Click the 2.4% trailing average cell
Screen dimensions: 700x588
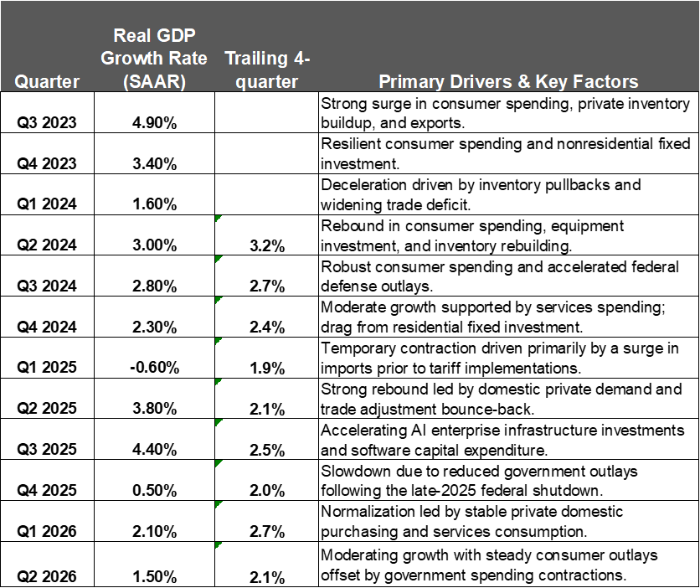tap(266, 317)
